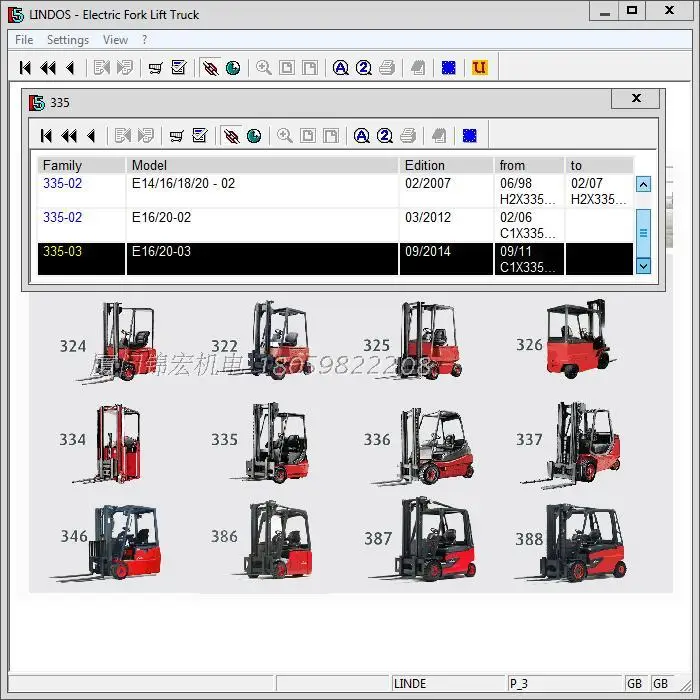Click circled 2 icon in main toolbar
Screen dimensions: 700x700
364,68
